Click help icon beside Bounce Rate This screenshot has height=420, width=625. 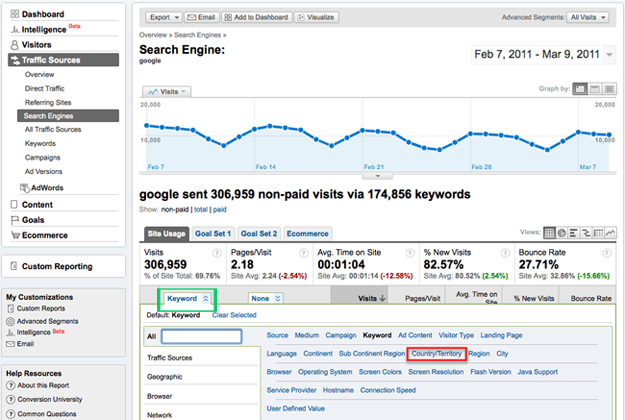pyautogui.click(x=607, y=253)
